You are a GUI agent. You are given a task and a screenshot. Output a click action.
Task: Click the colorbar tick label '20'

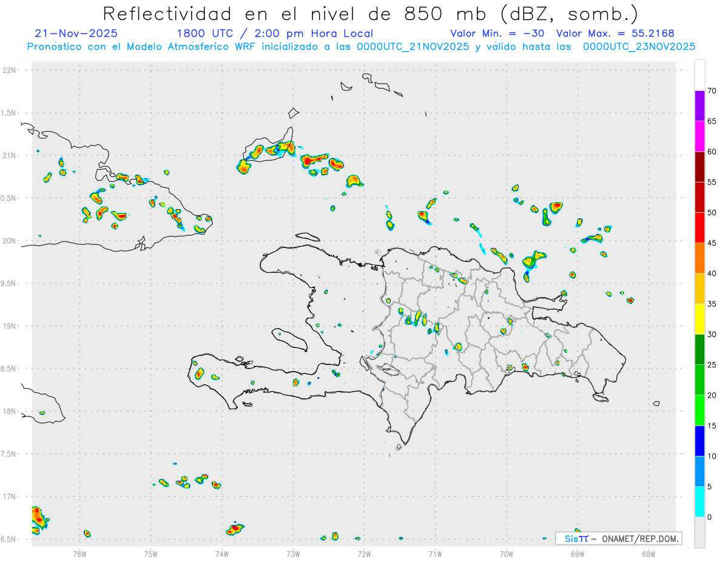713,395
